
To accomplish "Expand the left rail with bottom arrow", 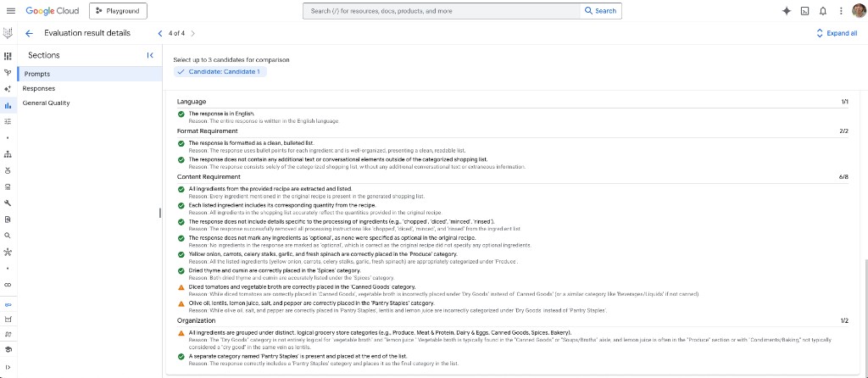I will pos(8,367).
